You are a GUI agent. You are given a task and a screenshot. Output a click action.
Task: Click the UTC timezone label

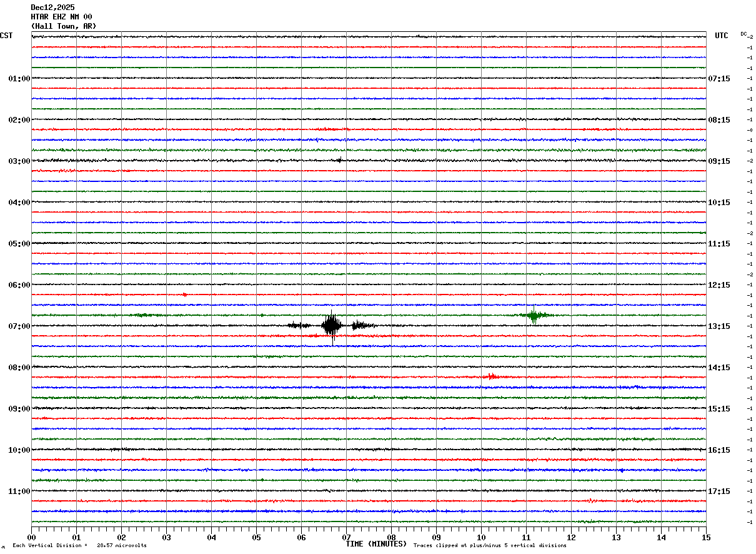[x=722, y=36]
